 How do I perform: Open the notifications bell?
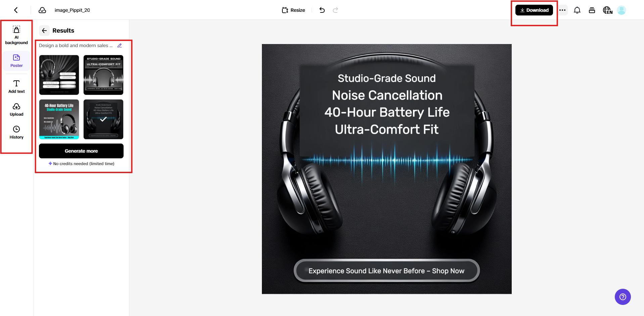[x=577, y=10]
